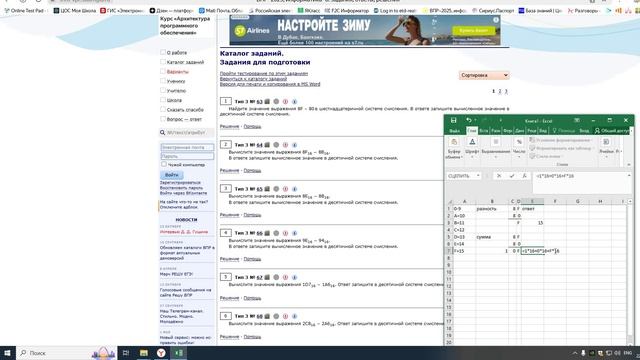
Task: Click the Excel Save icon
Action: tap(453, 120)
